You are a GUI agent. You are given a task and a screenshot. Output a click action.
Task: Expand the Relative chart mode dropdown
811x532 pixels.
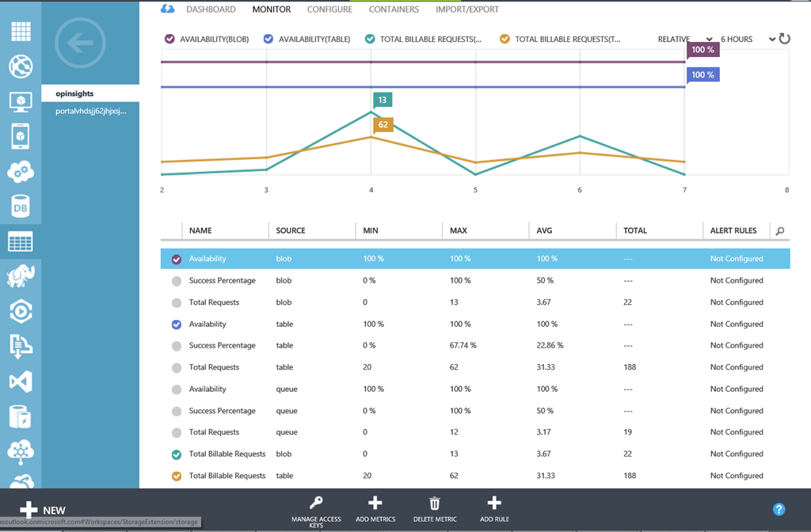686,39
